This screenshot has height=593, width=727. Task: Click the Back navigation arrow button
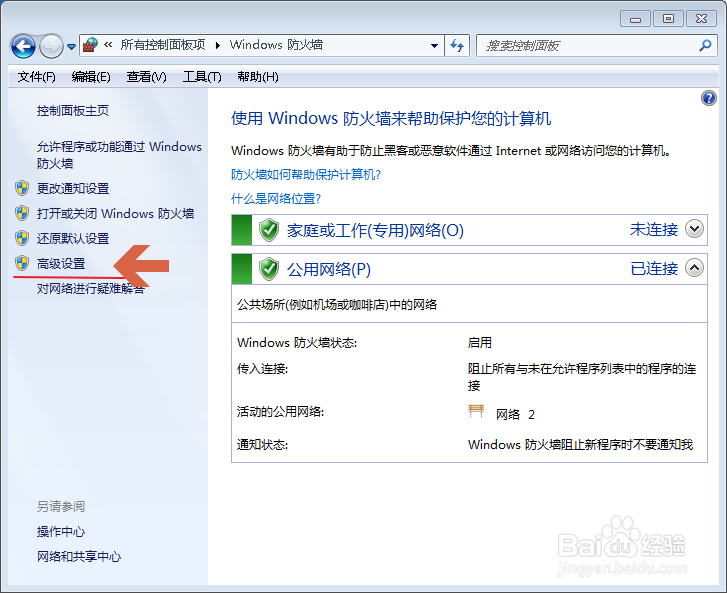point(23,46)
